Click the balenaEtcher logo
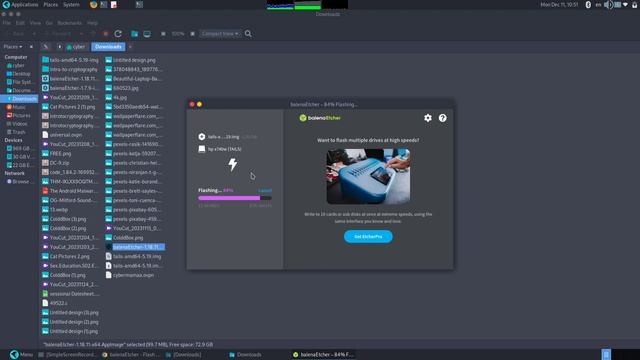This screenshot has width=640, height=360. 320,118
